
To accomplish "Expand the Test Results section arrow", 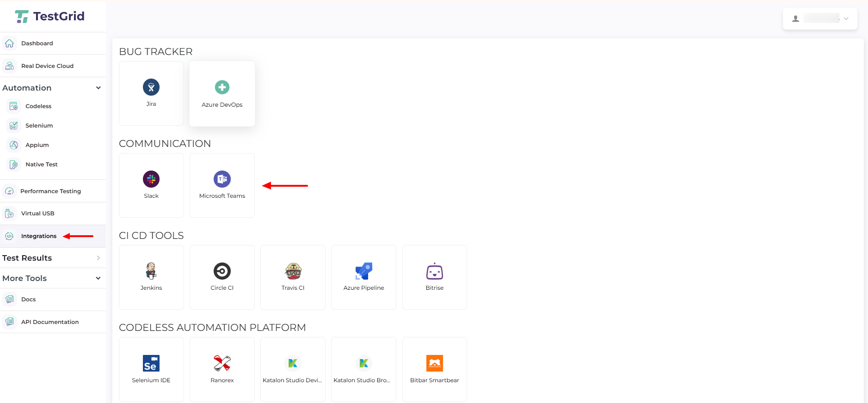I will pos(98,258).
